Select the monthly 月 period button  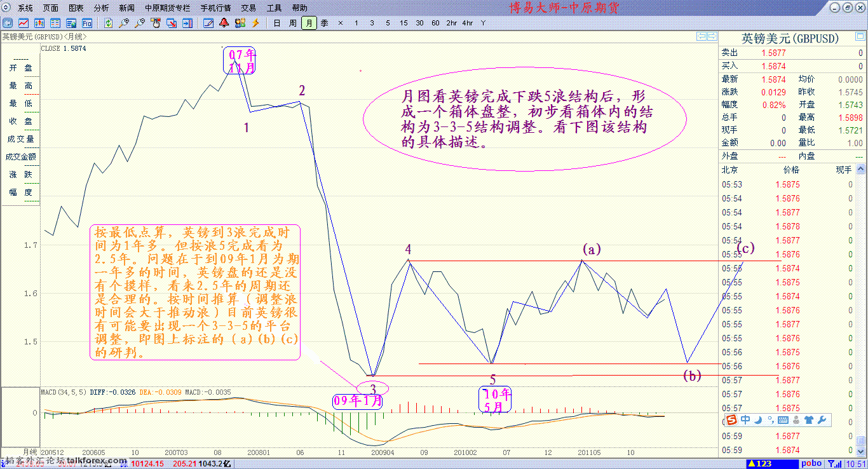pyautogui.click(x=308, y=23)
